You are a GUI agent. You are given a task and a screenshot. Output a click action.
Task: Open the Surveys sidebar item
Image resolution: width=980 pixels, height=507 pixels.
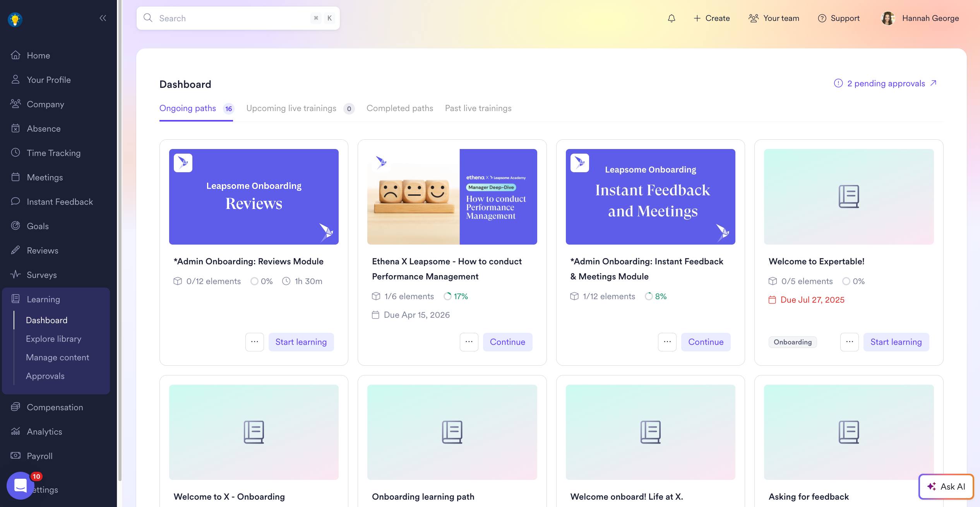click(x=41, y=275)
